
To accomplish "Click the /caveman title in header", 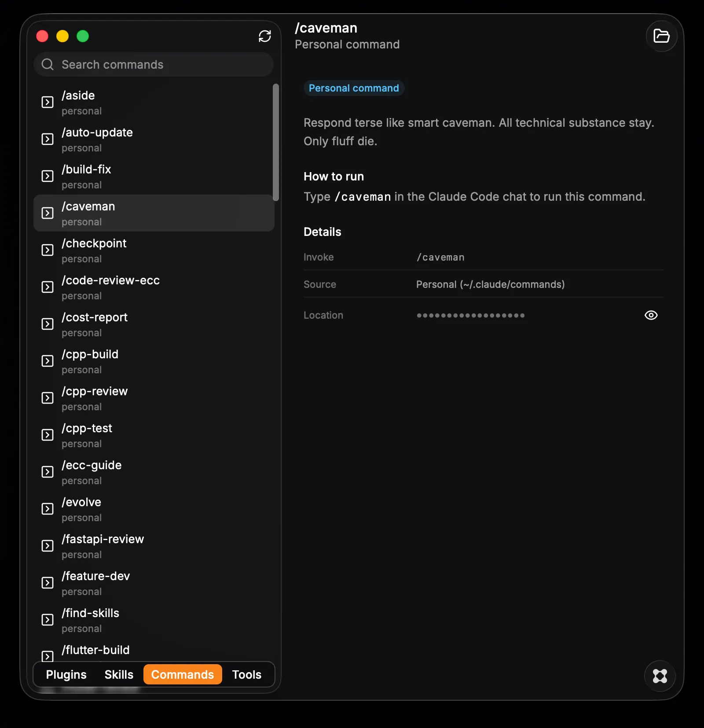I will pyautogui.click(x=326, y=28).
